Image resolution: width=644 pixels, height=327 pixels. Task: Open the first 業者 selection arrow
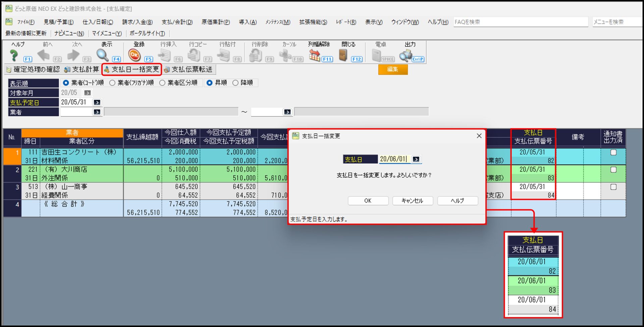pos(97,112)
